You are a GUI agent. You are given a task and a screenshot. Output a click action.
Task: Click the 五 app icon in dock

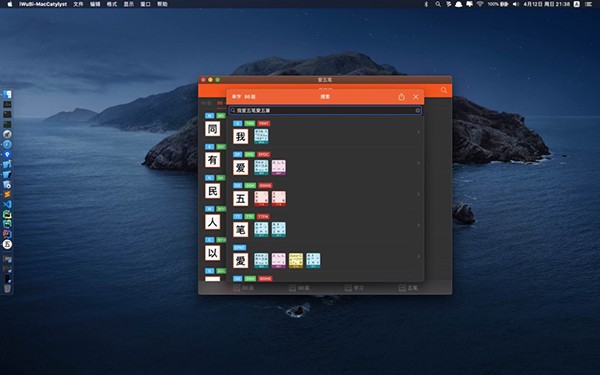click(x=7, y=244)
